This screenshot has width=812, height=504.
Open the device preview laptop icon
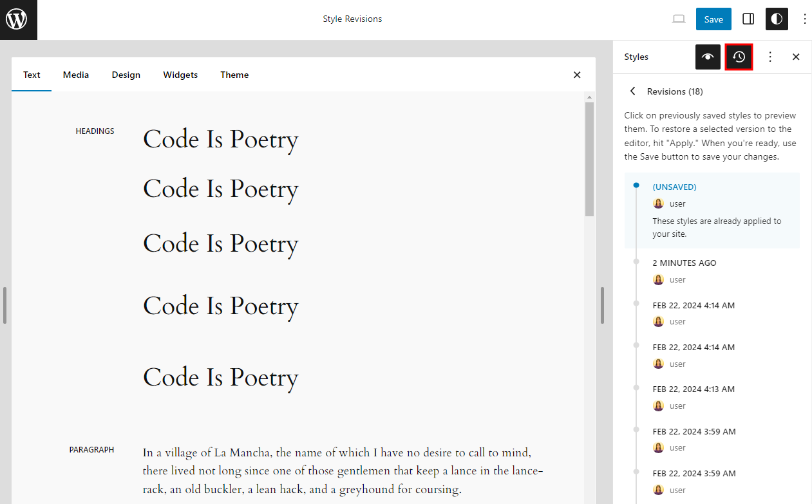(679, 19)
